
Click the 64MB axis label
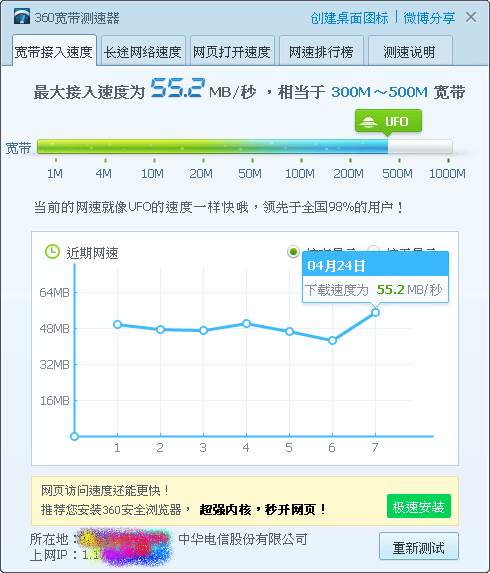point(54,292)
